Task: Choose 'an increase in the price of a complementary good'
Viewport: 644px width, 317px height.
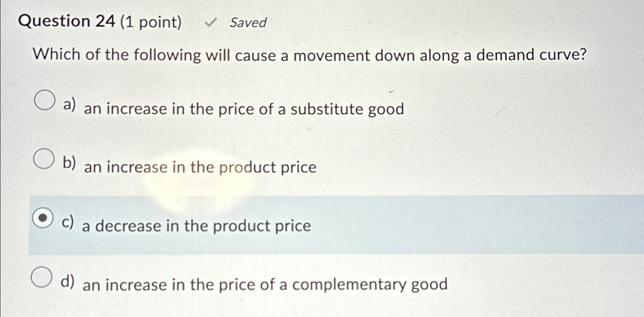Action: [x=266, y=284]
